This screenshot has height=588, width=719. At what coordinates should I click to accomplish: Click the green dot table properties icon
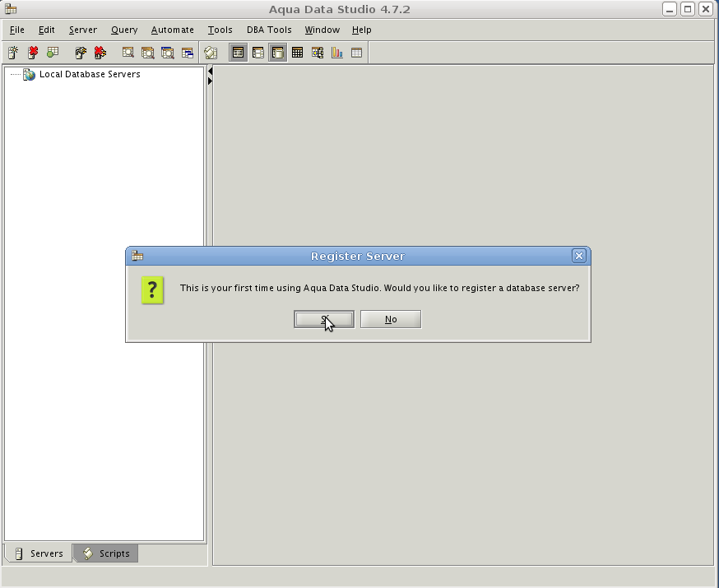[x=53, y=53]
